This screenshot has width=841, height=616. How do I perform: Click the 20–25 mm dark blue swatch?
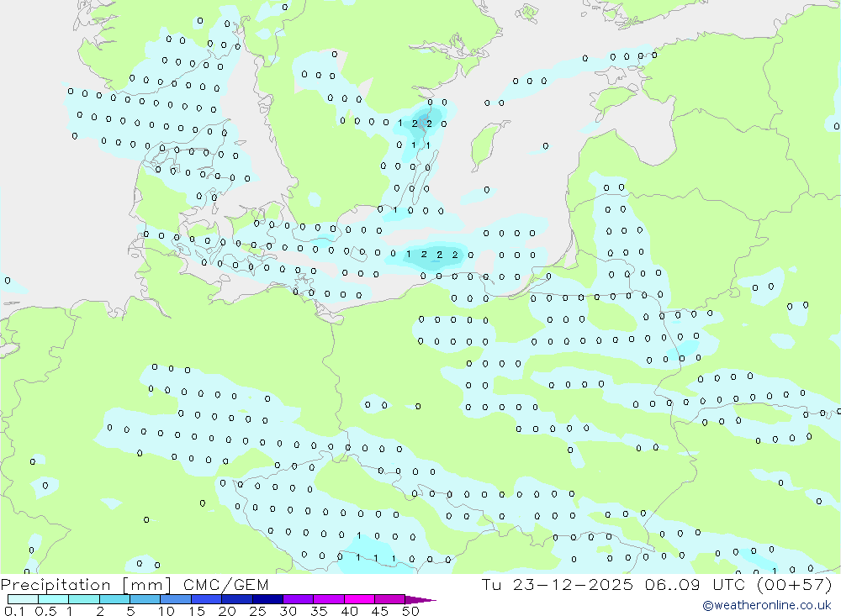tap(236, 599)
